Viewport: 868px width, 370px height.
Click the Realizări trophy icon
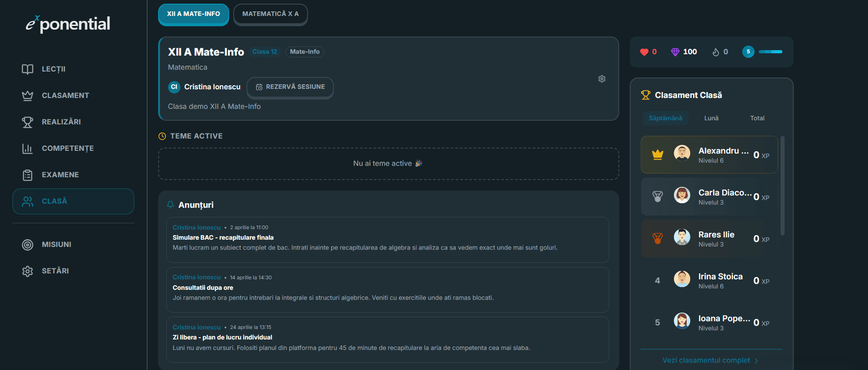point(27,122)
